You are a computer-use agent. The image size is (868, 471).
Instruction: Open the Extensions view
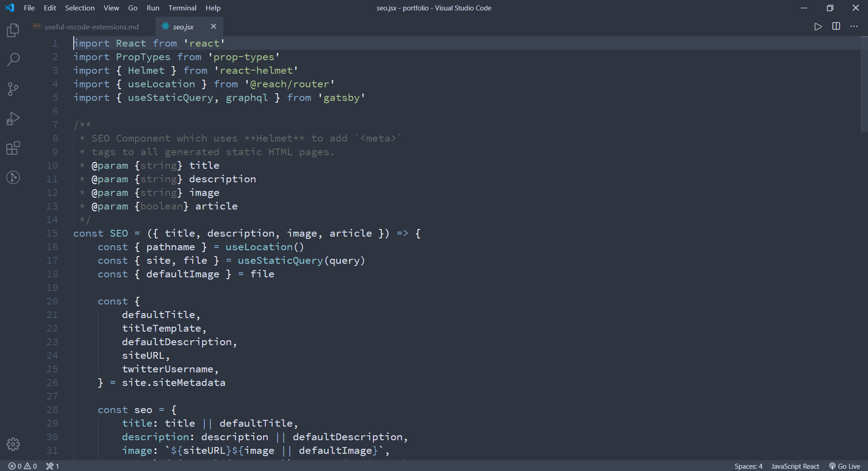pos(13,148)
